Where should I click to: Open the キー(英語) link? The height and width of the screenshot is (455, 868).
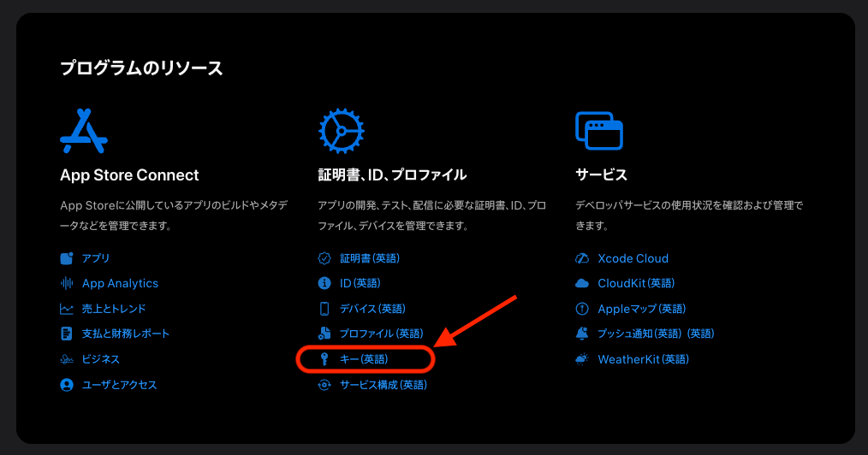[364, 359]
